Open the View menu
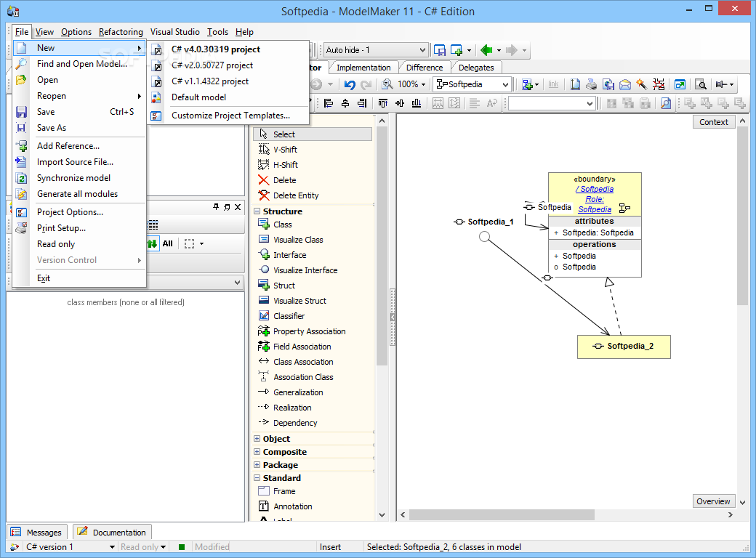 (44, 32)
